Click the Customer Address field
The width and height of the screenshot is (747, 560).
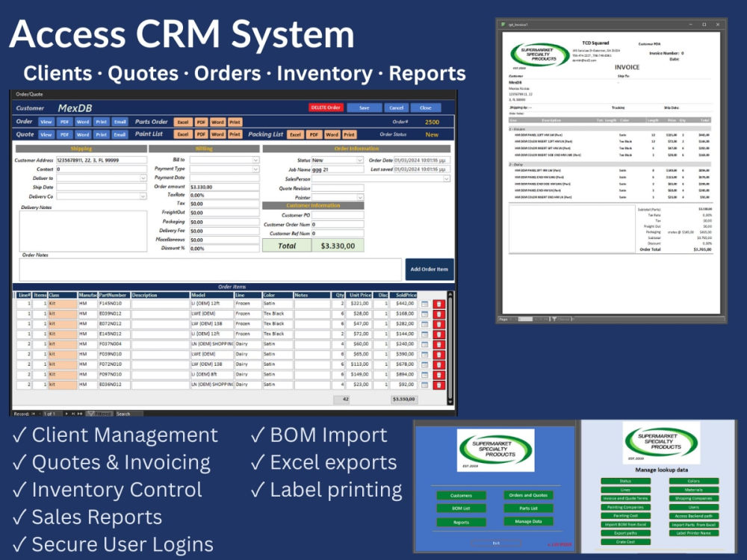point(102,160)
